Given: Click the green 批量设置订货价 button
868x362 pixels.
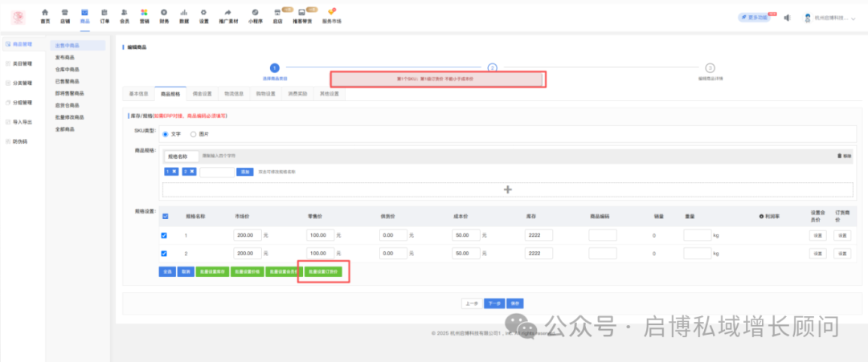Looking at the screenshot, I should pos(323,272).
